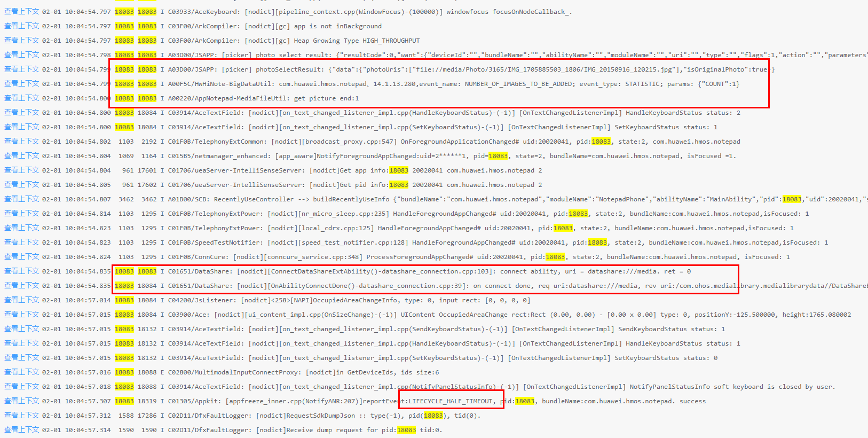Open 查看上下文 for TelephonyExtCommon log row
The image size is (868, 438).
21,141
